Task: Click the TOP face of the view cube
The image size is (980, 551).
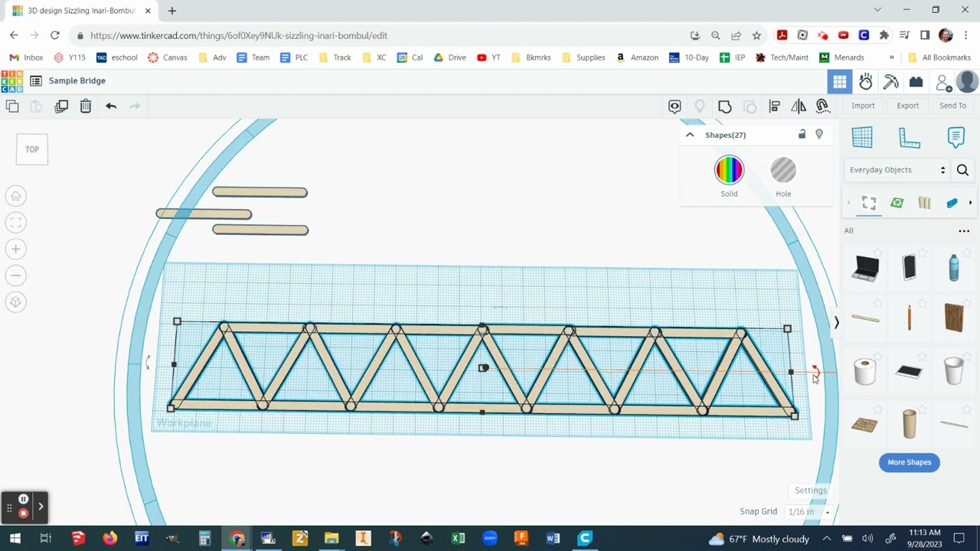Action: (x=32, y=149)
